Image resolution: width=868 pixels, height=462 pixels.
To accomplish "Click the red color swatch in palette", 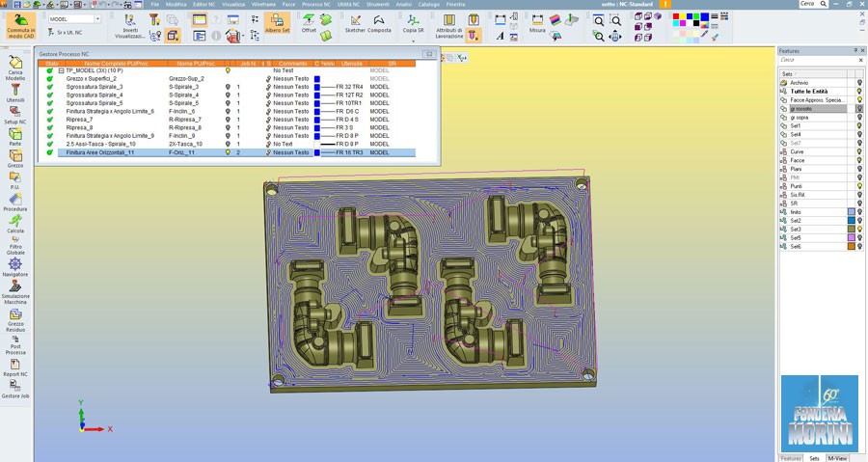I will [676, 16].
